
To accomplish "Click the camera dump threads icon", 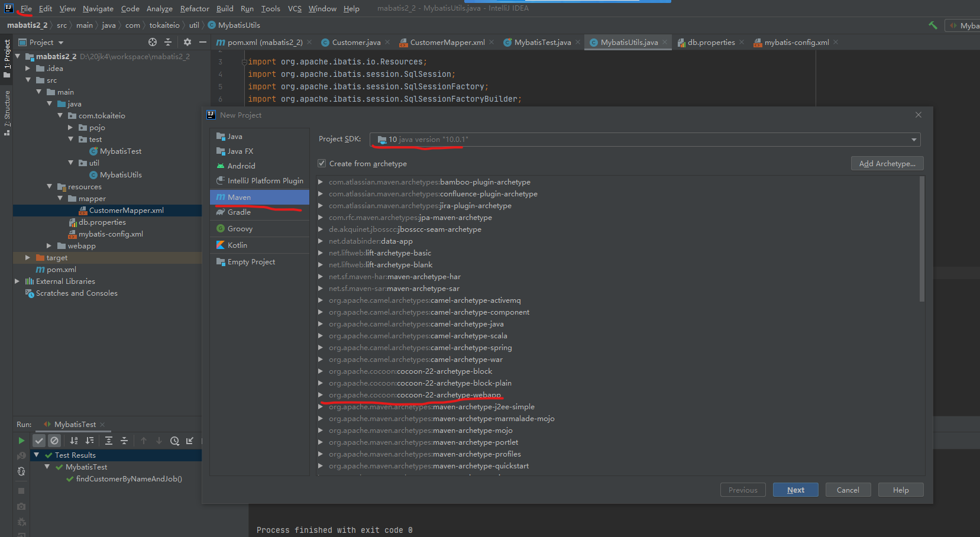I will [21, 506].
